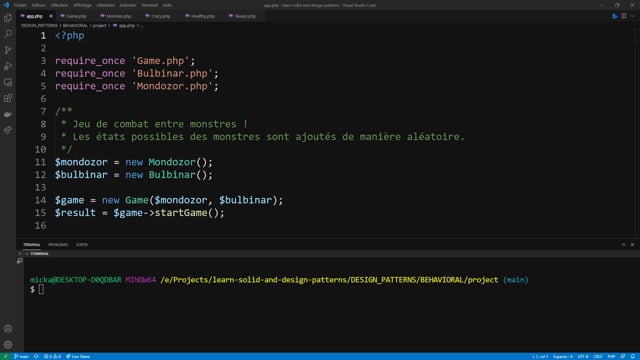640x360 pixels.
Task: Open the Sélection menu
Action: tap(59, 5)
